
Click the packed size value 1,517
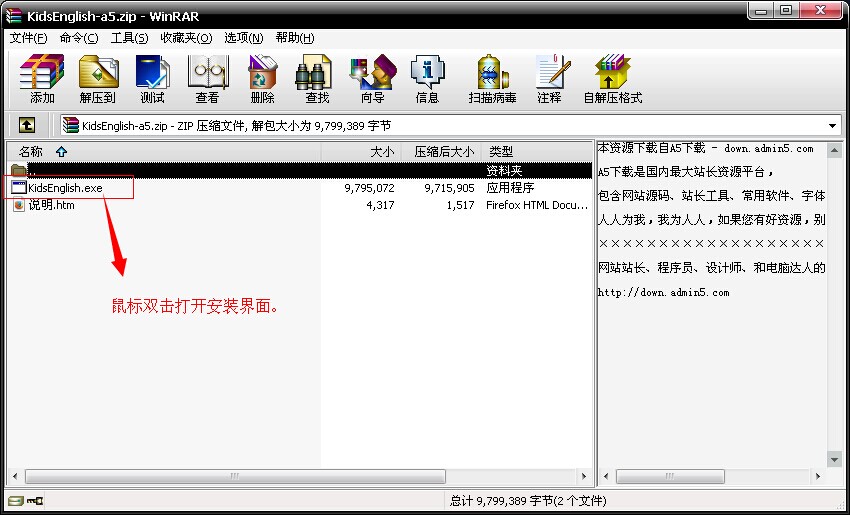coord(460,205)
